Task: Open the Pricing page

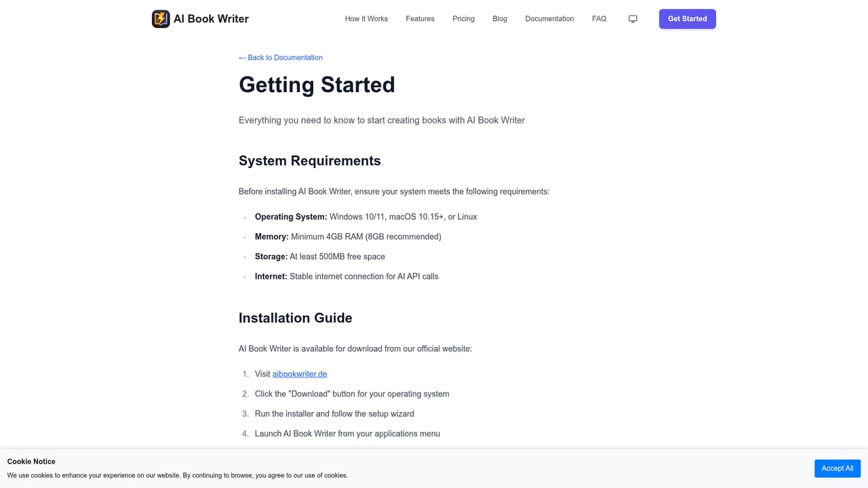Action: [463, 19]
